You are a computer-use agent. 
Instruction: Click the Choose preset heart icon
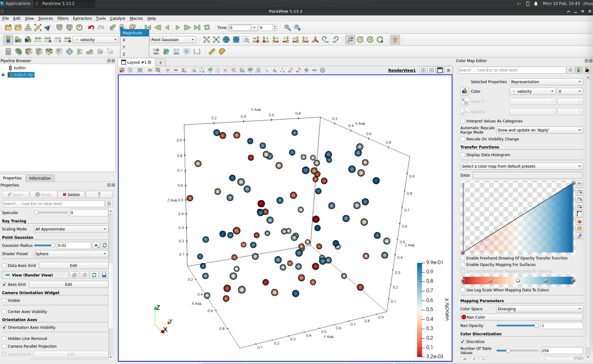tap(579, 221)
